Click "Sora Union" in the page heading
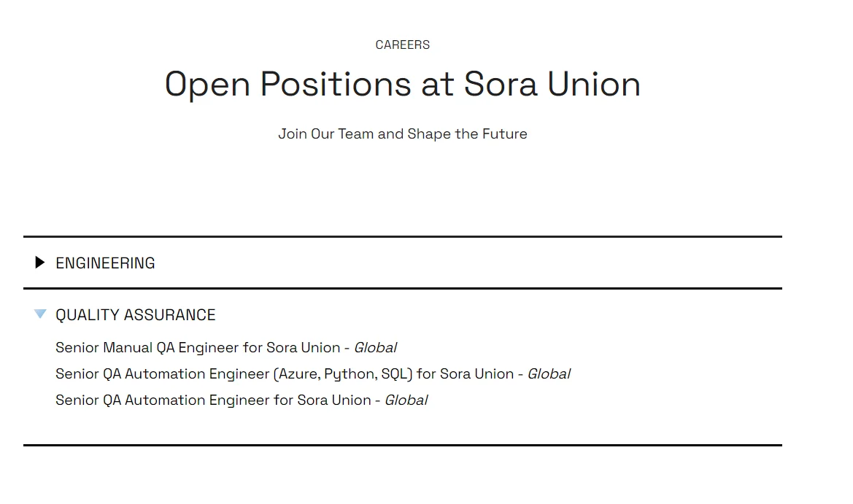 click(552, 85)
